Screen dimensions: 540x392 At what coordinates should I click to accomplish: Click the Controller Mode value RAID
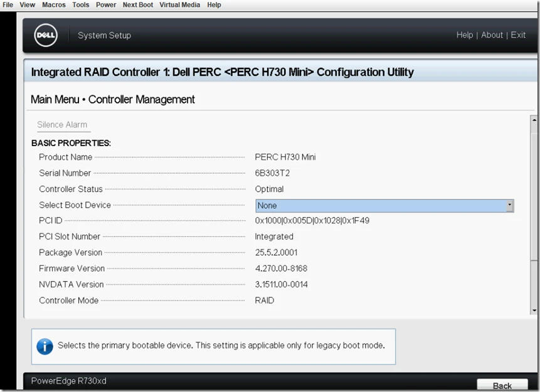point(265,300)
